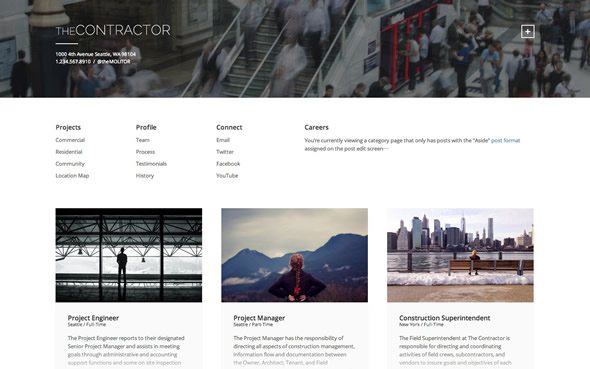The image size is (590, 369).
Task: Open the Construction Superintendent skyline thumbnail
Action: (460, 255)
